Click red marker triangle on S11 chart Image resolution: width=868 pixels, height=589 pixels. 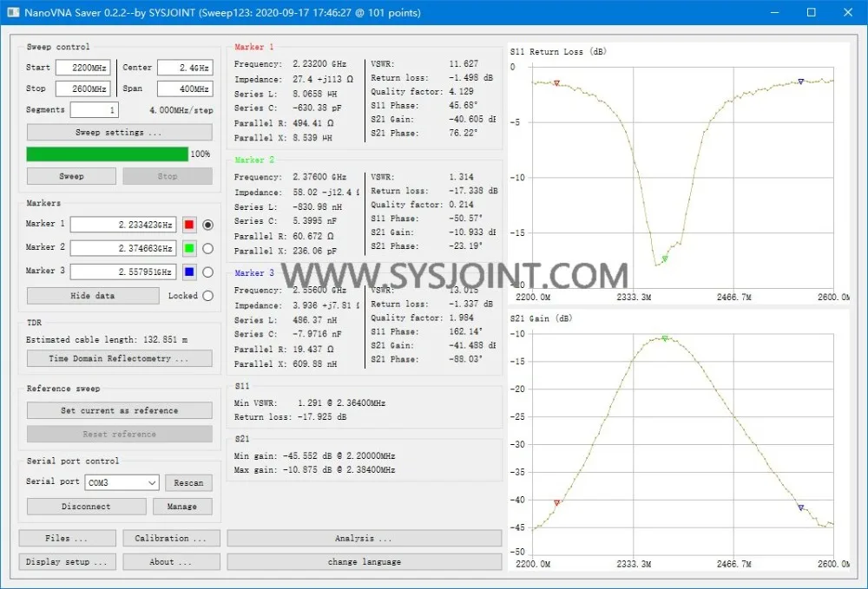(557, 83)
